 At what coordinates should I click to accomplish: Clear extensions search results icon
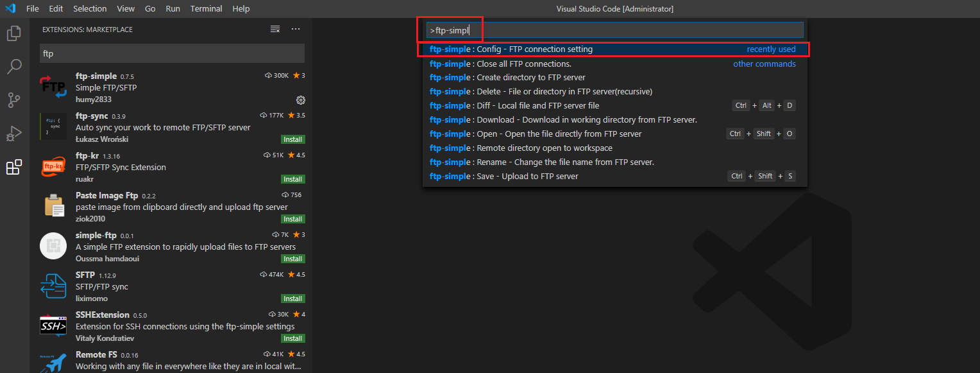point(275,29)
